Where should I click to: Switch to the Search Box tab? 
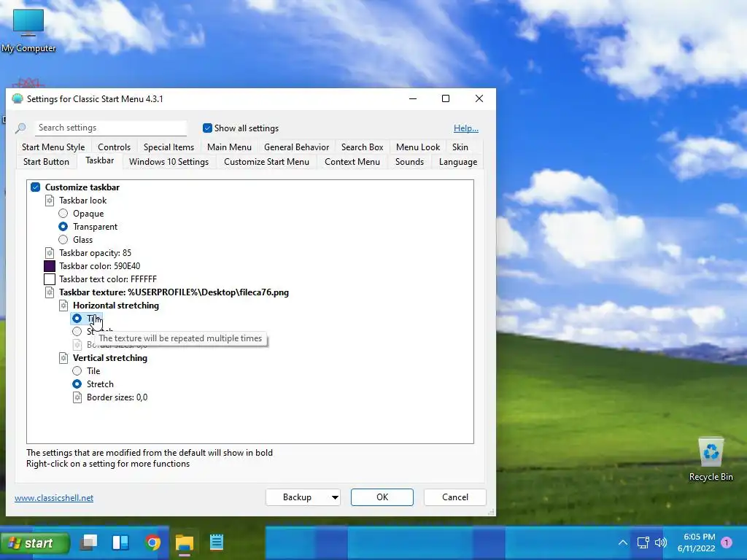coord(362,147)
